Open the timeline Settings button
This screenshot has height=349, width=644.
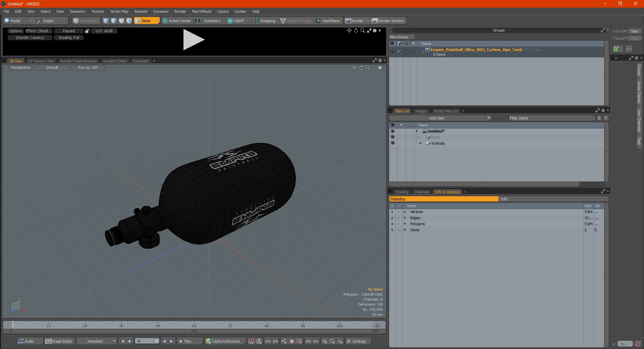(x=359, y=341)
